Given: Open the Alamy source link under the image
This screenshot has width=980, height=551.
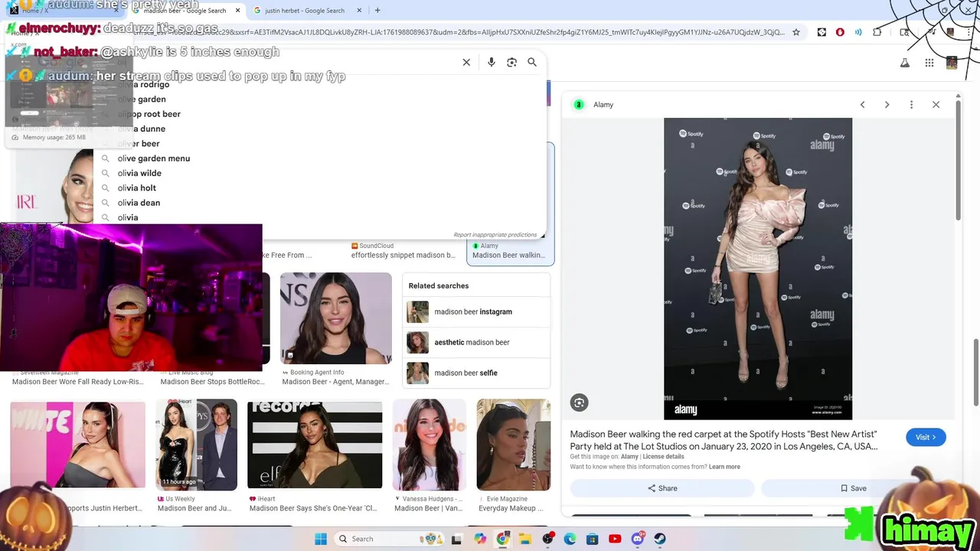Looking at the screenshot, I should [629, 457].
